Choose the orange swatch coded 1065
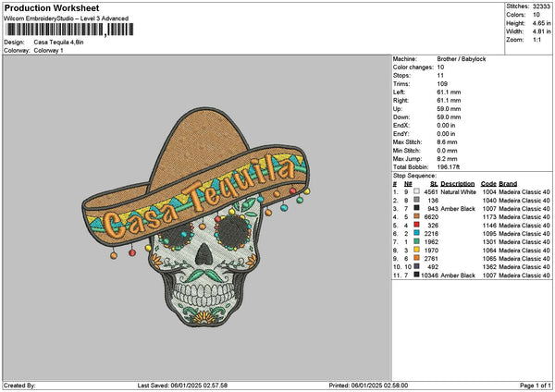Image resolution: width=555 pixels, height=392 pixels. pyautogui.click(x=418, y=258)
